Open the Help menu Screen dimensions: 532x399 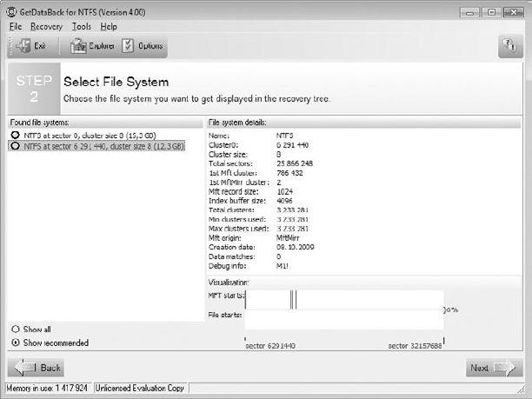click(x=108, y=27)
